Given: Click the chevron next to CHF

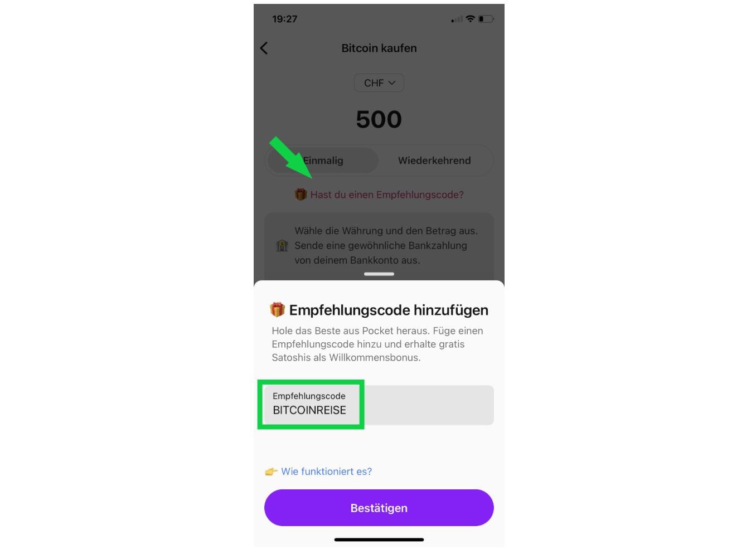Looking at the screenshot, I should [x=392, y=83].
